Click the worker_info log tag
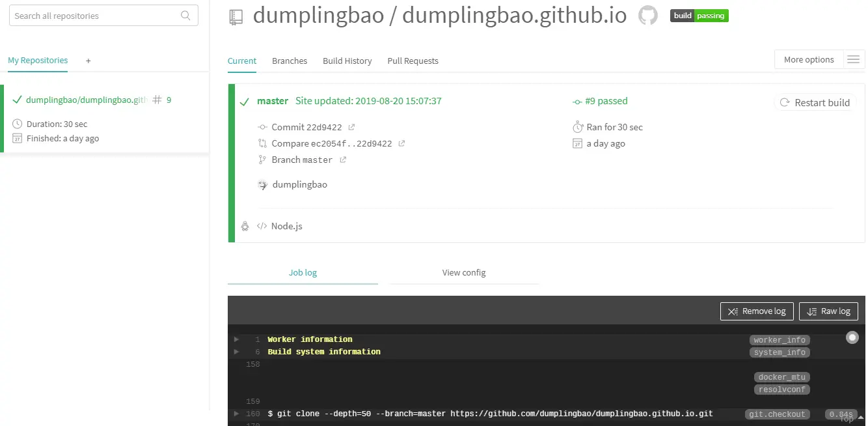 [x=780, y=340]
